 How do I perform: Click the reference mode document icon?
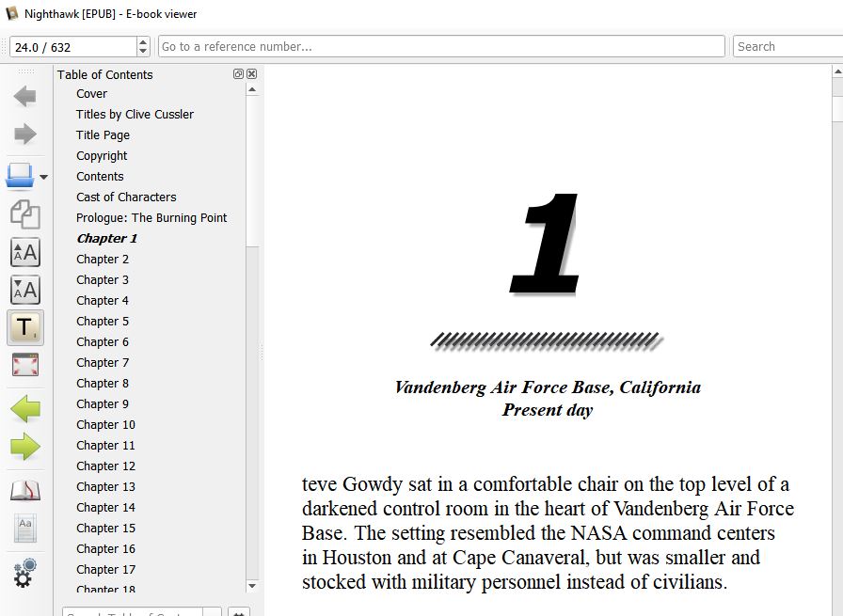coord(24,529)
